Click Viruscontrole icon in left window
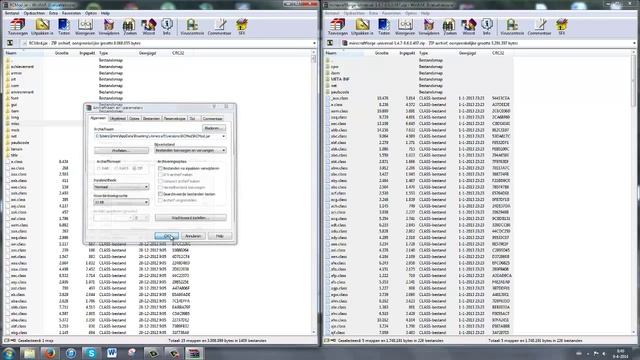640x360 pixels. click(x=192, y=27)
